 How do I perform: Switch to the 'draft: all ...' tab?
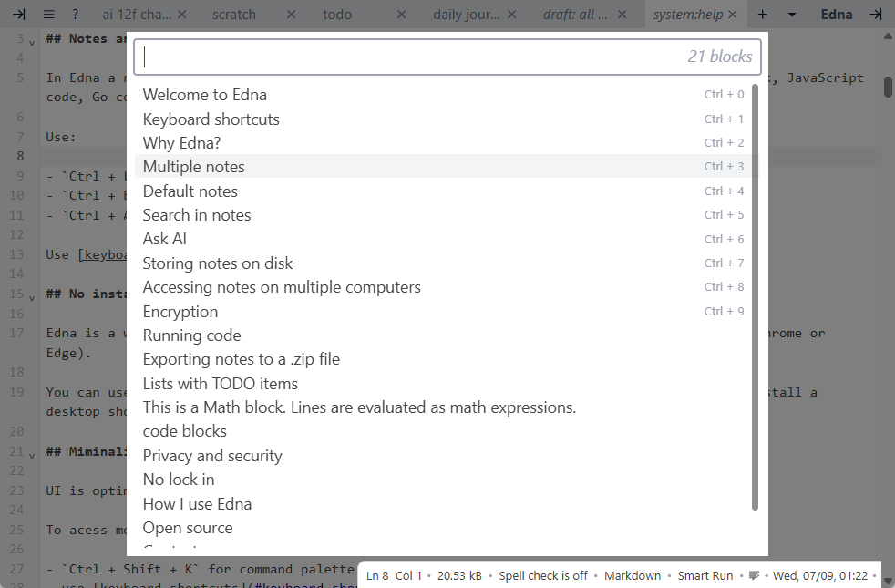point(575,15)
